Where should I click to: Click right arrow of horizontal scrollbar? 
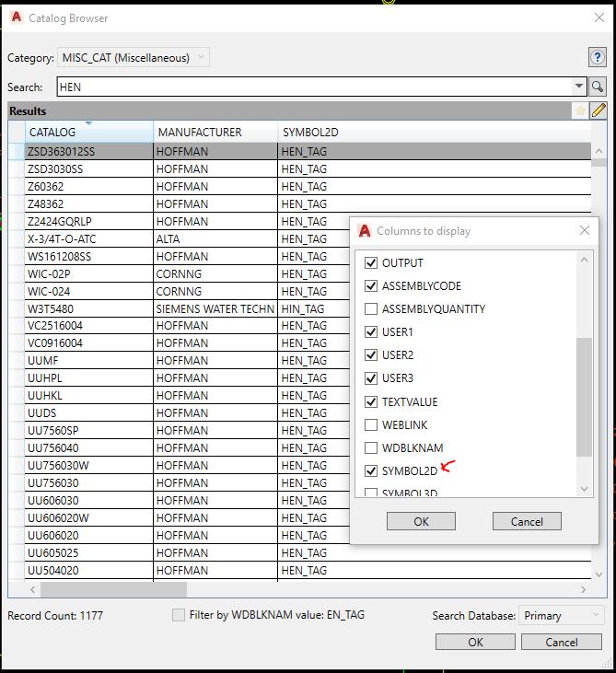point(583,589)
